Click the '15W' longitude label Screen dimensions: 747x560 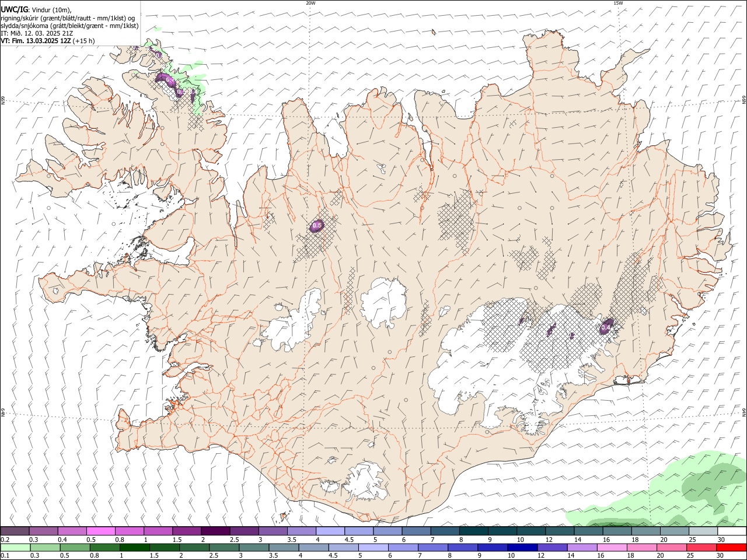coord(618,3)
